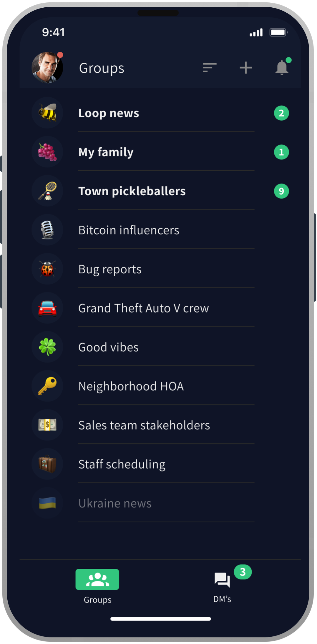The width and height of the screenshot is (317, 644).
Task: Click the microphone icon for Bitcoin influencers
Action: coord(47,230)
